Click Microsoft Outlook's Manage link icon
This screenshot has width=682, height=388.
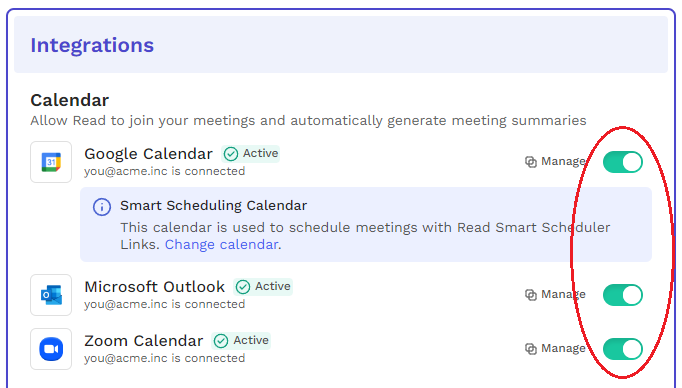click(x=531, y=295)
